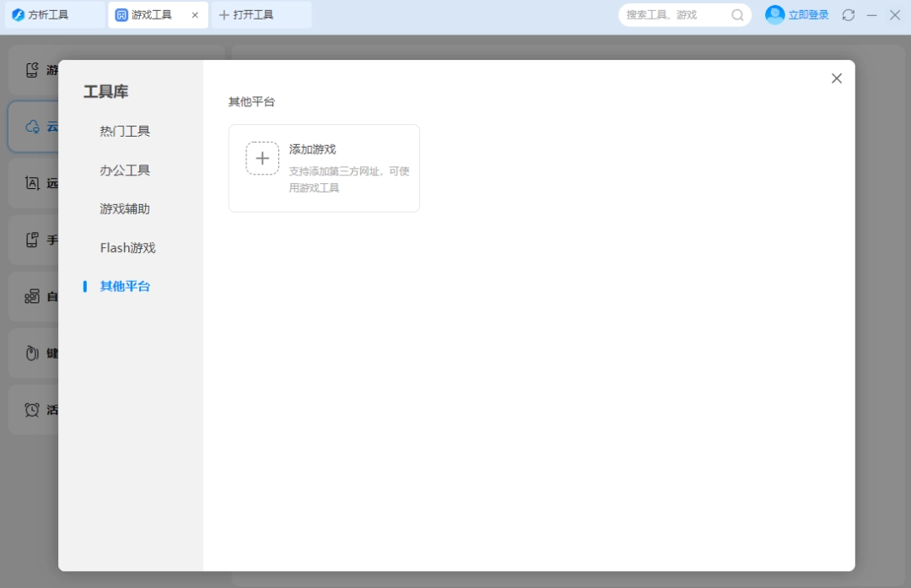Select the 热门工具 category

click(x=124, y=131)
